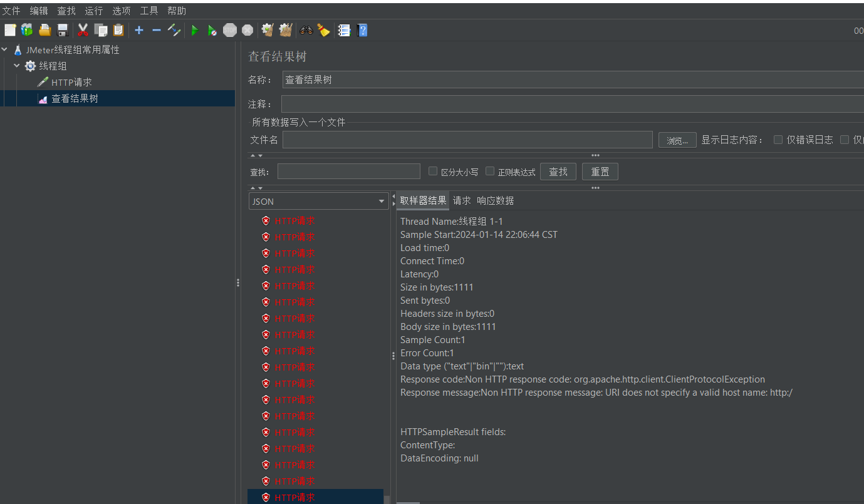Select the 查看结果树 tree node
Screen dimensions: 864x504
point(75,99)
